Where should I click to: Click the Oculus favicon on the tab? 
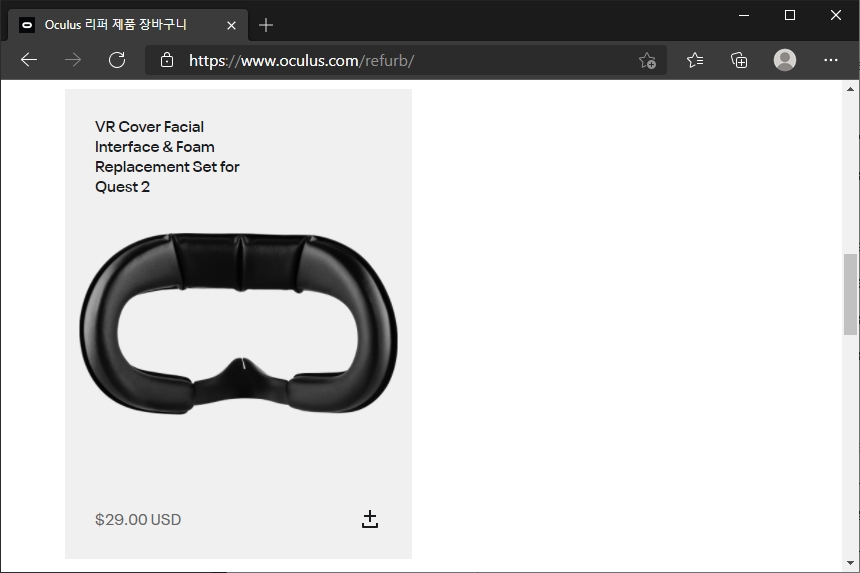click(x=27, y=25)
